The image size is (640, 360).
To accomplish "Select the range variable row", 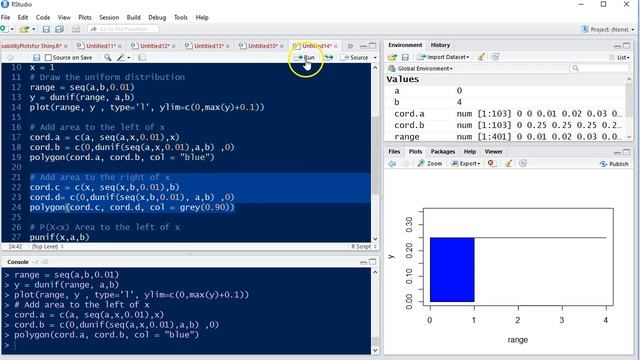I will click(505, 137).
